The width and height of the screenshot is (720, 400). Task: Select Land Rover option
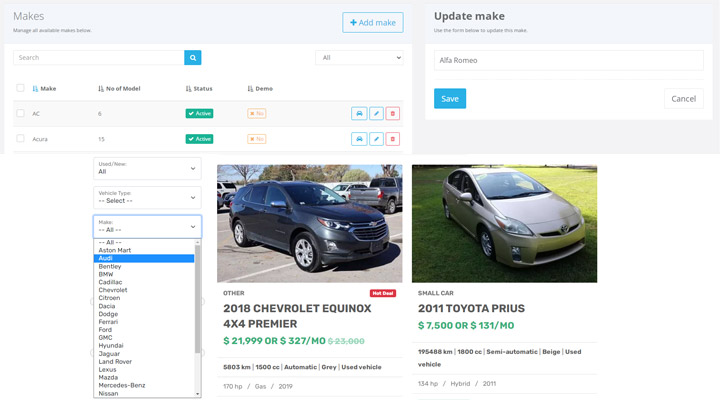[x=144, y=361]
